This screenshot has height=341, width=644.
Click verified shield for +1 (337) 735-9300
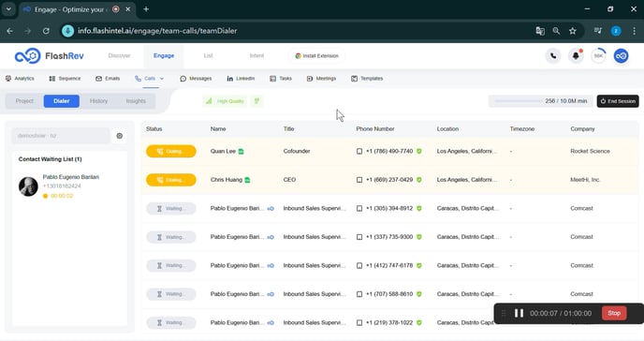pos(419,237)
